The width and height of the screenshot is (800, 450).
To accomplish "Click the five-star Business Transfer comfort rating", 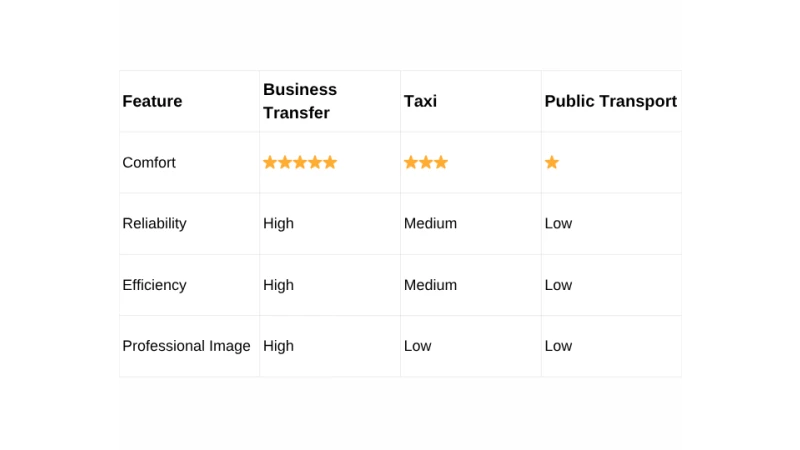I will 300,162.
